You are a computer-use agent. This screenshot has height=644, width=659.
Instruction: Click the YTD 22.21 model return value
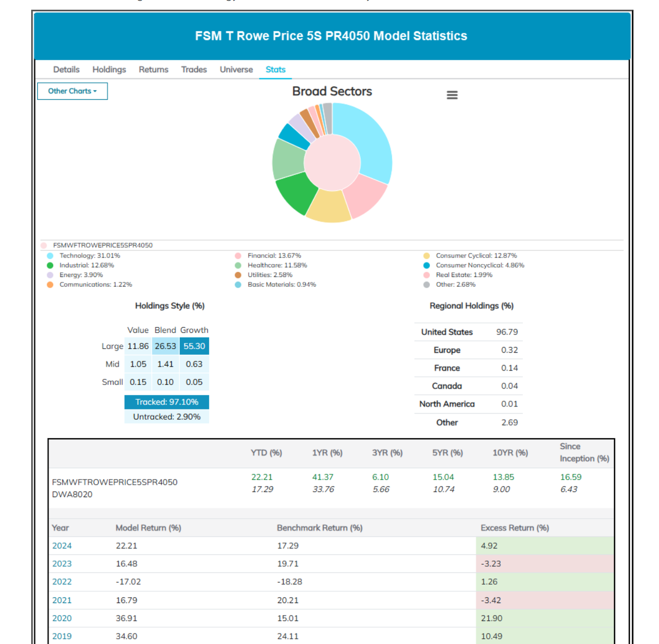262,478
